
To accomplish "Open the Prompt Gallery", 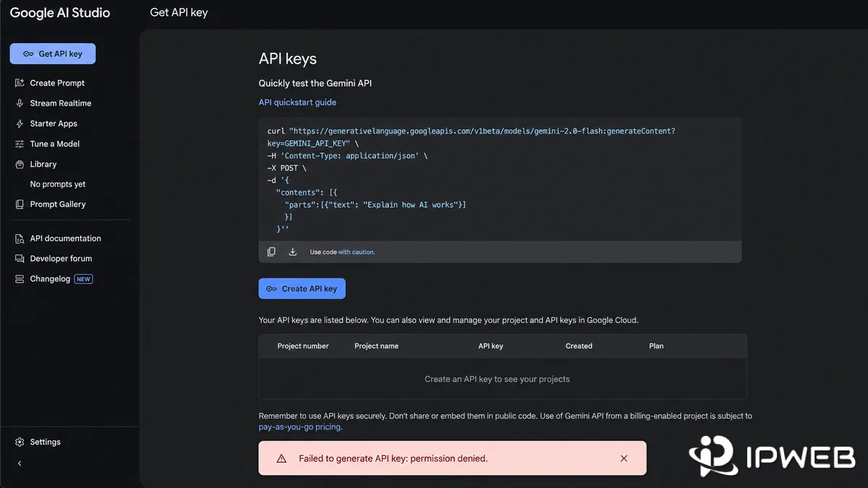I will click(x=58, y=205).
